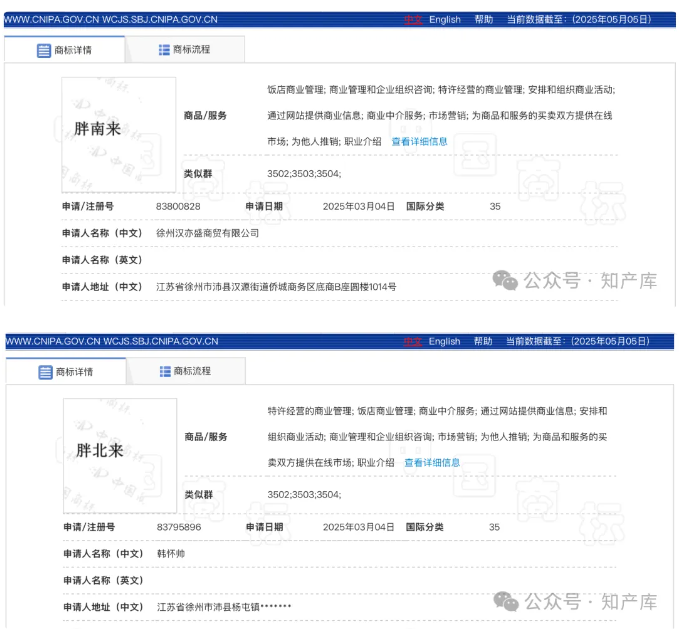682x629 pixels.
Task: Open 帮助 help link above 胖北来 record
Action: (x=483, y=341)
